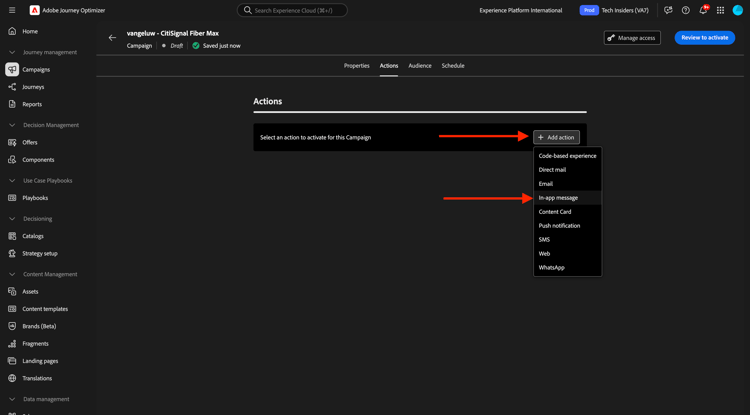
Task: Collapse the Data management section
Action: [x=12, y=399]
